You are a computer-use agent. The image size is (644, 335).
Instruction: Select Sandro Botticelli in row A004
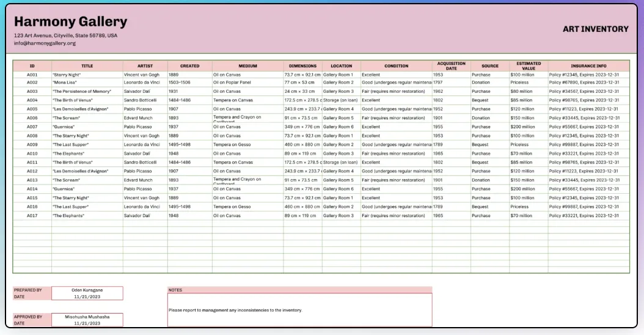point(145,100)
